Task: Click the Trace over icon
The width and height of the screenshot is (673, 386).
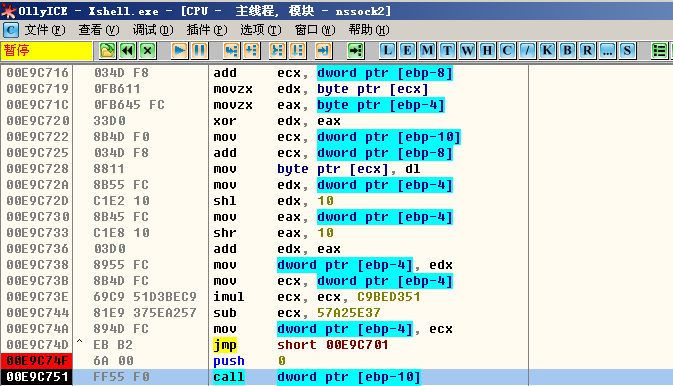Action: 297,51
